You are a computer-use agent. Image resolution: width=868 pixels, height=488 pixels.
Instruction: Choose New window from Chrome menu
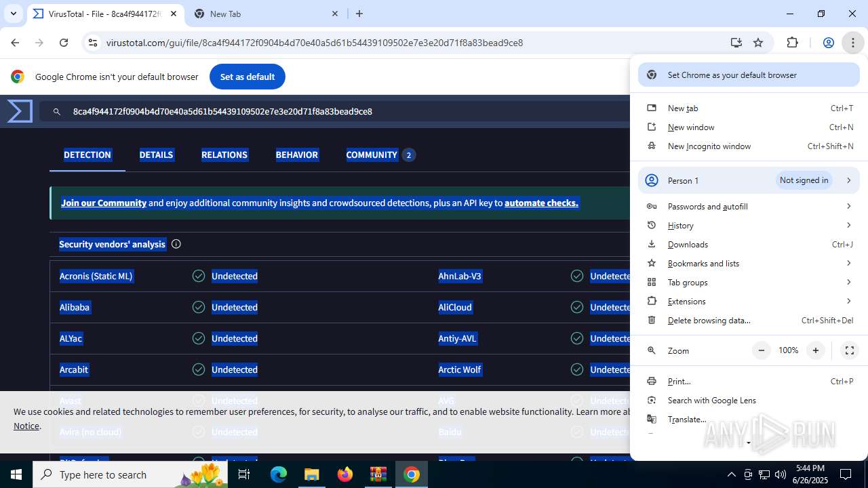tap(749, 127)
